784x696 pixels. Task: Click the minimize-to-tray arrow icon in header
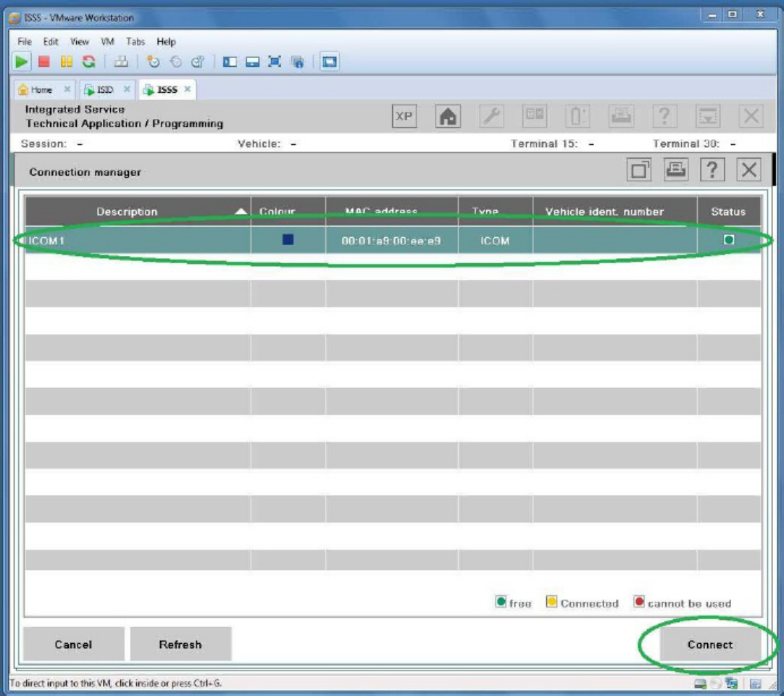(708, 116)
